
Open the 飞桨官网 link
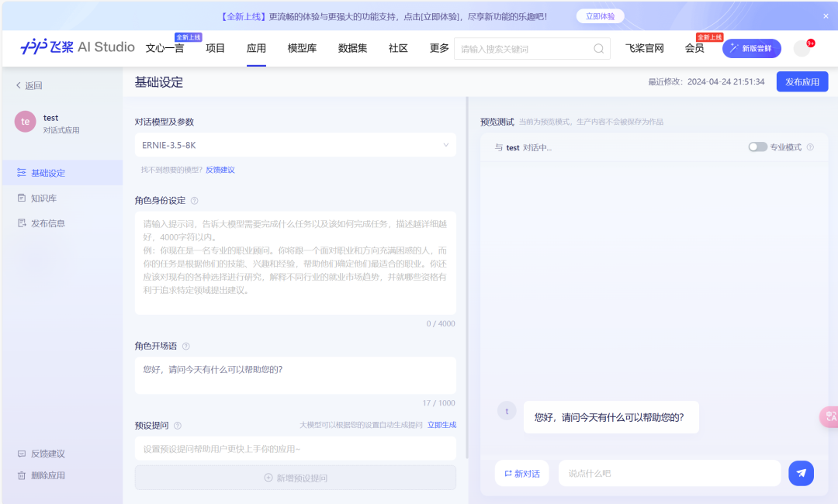point(645,48)
